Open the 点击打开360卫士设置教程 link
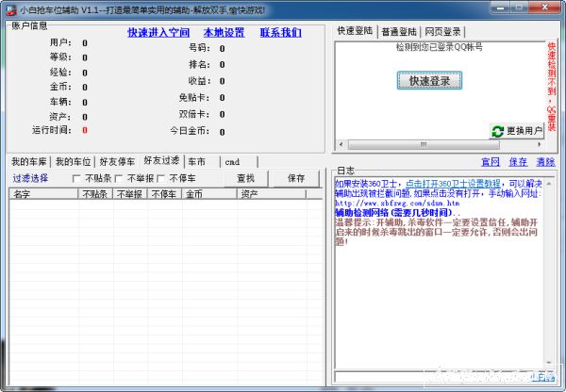Viewport: 566px width, 392px height. click(453, 184)
